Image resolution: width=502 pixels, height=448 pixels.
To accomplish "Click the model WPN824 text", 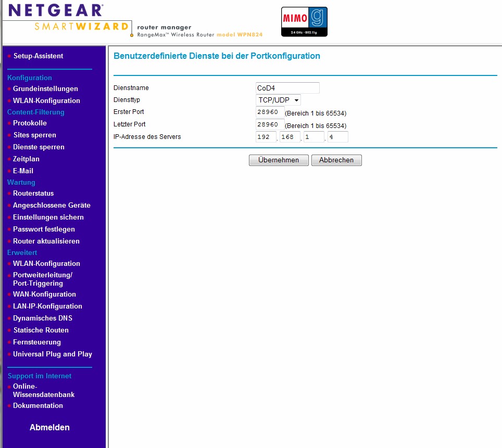I will [x=240, y=34].
